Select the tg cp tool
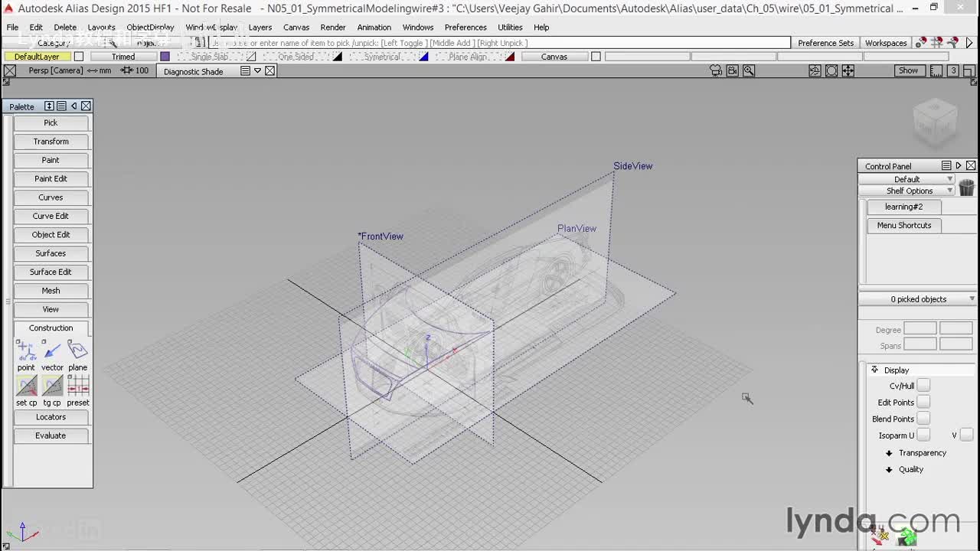This screenshot has height=551, width=980. coord(52,386)
